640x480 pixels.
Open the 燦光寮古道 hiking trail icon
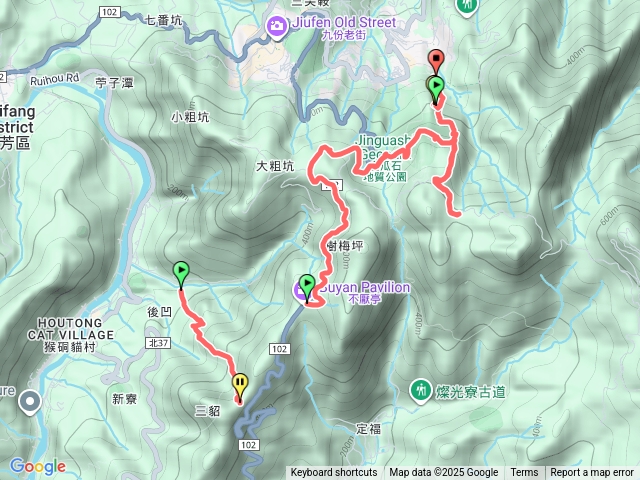420,391
